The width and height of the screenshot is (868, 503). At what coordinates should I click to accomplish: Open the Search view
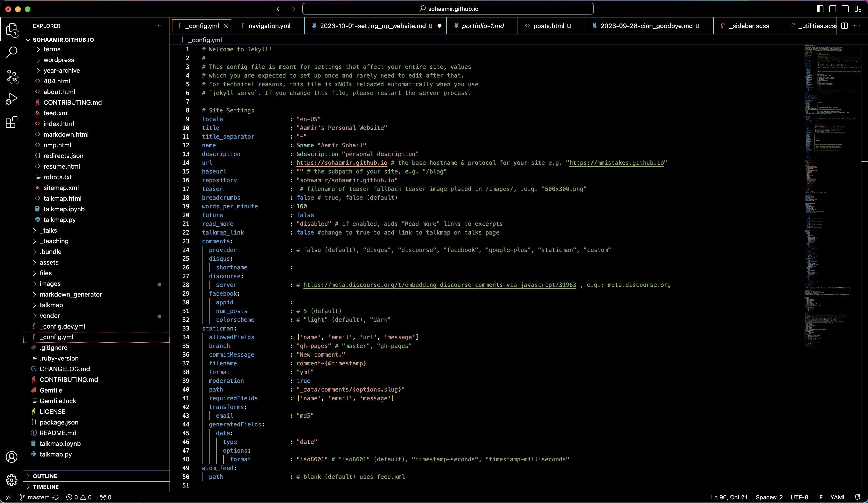(x=12, y=52)
